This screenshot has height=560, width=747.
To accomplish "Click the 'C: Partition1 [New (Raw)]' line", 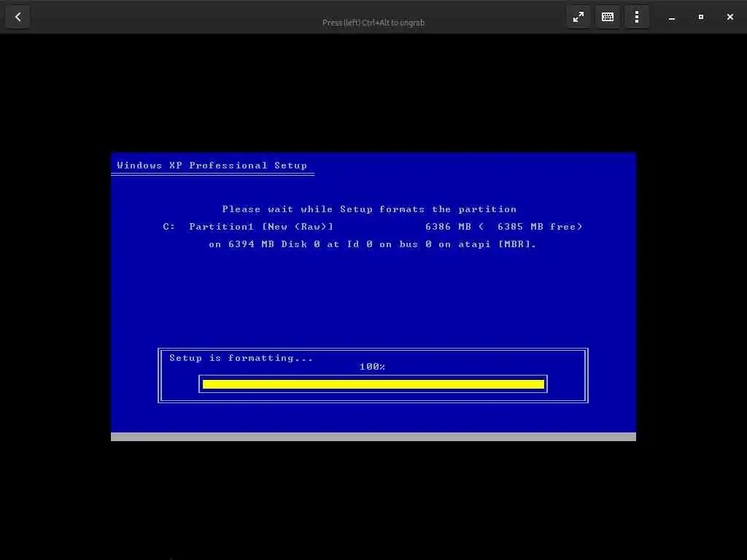I will (x=248, y=227).
